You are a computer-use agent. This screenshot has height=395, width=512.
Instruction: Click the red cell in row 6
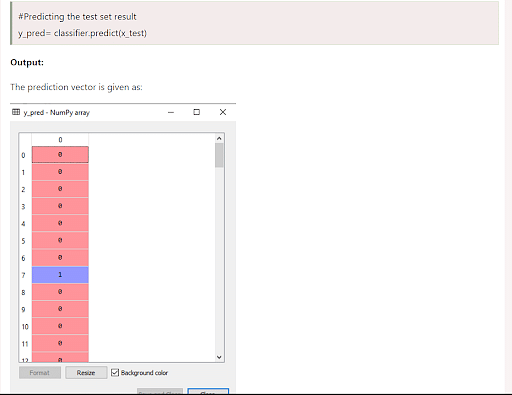point(60,258)
